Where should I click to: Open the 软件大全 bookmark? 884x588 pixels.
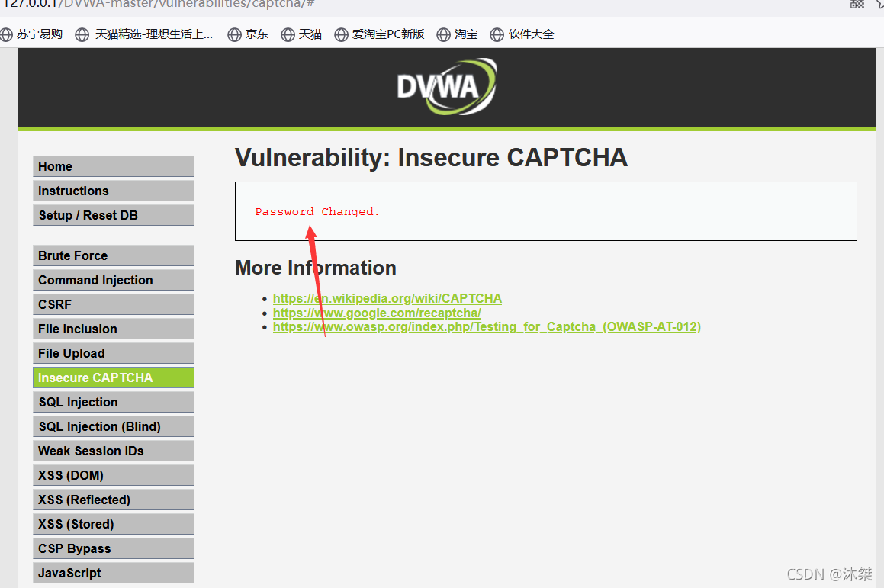pyautogui.click(x=522, y=34)
